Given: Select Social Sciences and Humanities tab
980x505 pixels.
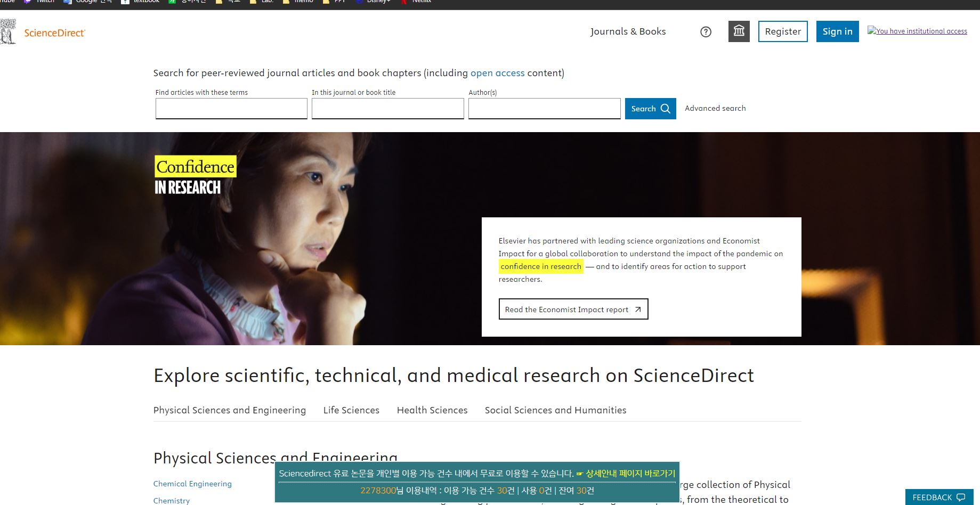Looking at the screenshot, I should click(555, 410).
